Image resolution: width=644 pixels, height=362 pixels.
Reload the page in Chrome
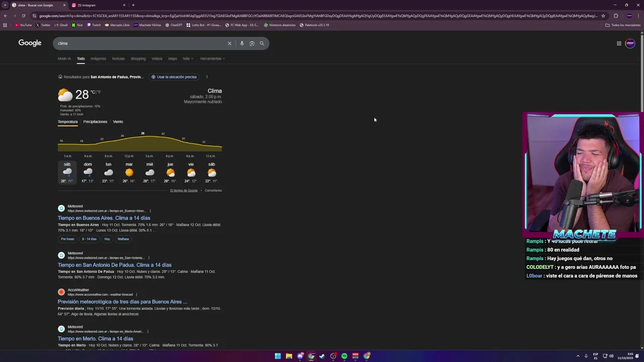(x=23, y=16)
